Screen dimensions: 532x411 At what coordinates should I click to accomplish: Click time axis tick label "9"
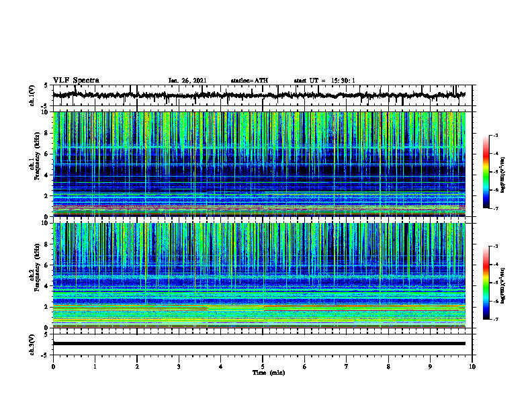(x=430, y=367)
